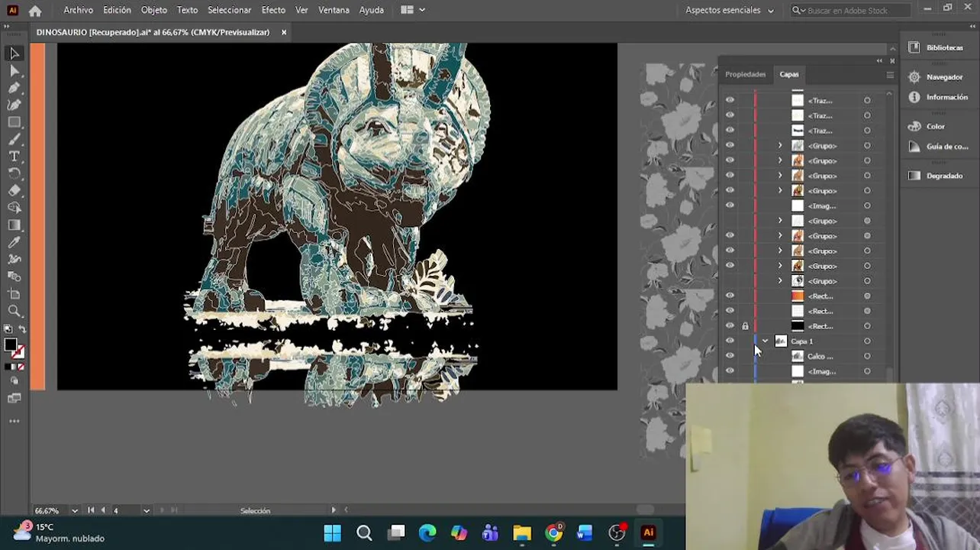Screen dimensions: 980x550
Task: Select the Eraser tool
Action: click(x=14, y=190)
